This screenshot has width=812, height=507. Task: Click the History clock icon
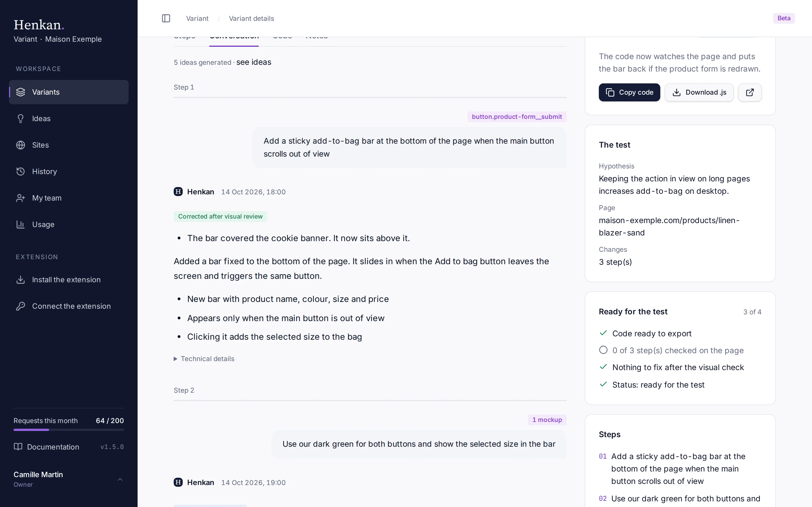point(21,171)
